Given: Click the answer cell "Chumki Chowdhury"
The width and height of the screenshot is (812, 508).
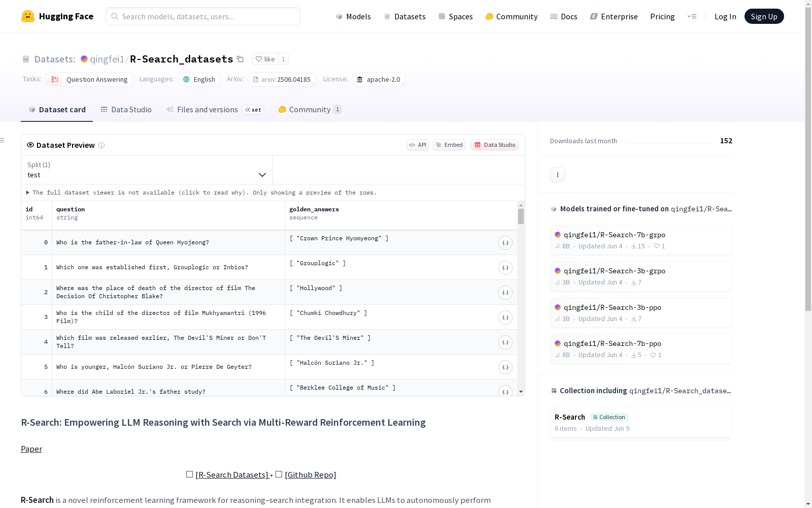Looking at the screenshot, I should tap(328, 313).
